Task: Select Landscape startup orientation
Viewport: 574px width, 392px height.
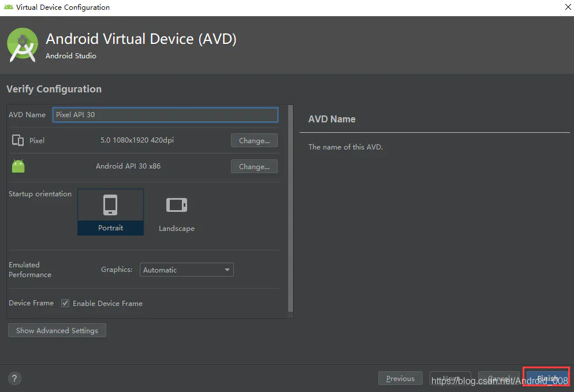Action: pyautogui.click(x=177, y=212)
